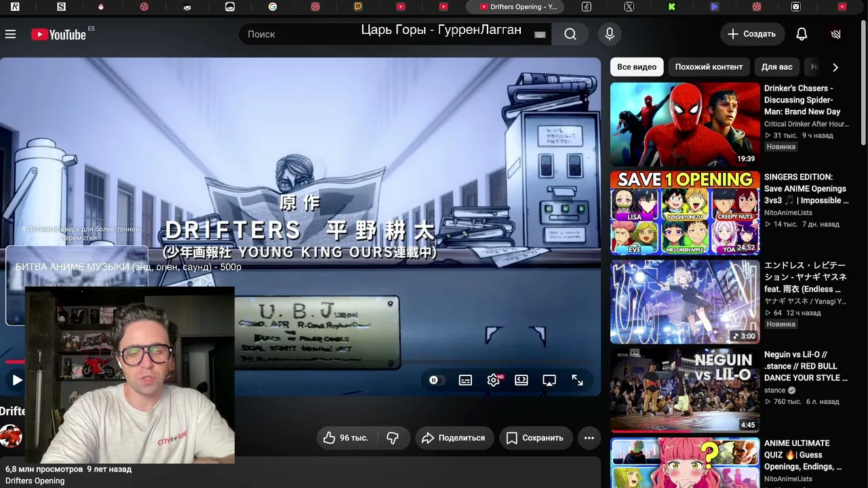
Task: Open title 'SINGERS EDITION: Save ANIME Openings'
Action: [x=806, y=188]
